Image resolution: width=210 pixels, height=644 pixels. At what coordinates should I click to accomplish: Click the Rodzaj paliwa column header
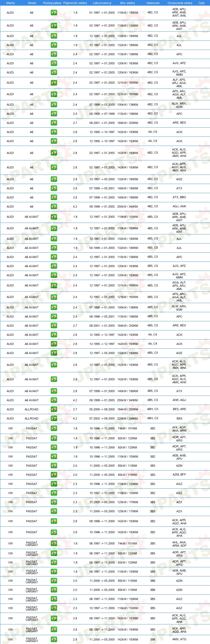pos(52,3)
